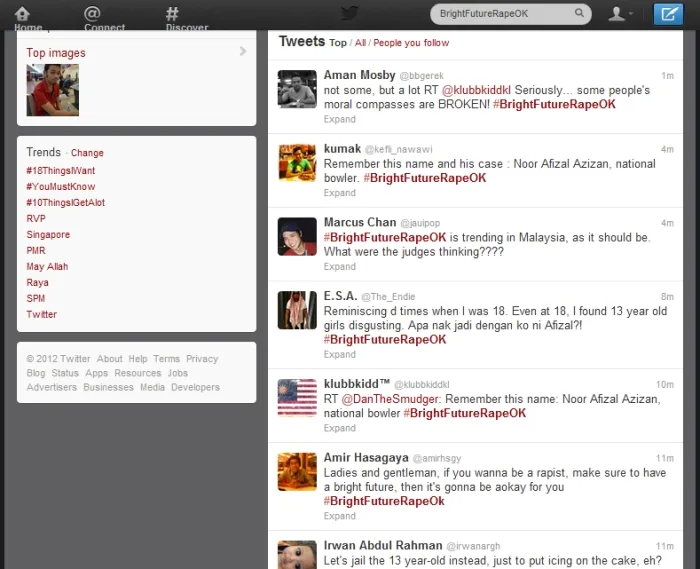
Task: Expand Marcus Chan's tweet
Action: (x=340, y=267)
